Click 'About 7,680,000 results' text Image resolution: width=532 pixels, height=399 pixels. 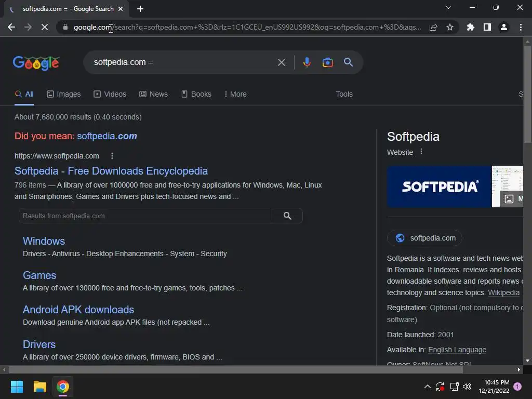pos(52,117)
